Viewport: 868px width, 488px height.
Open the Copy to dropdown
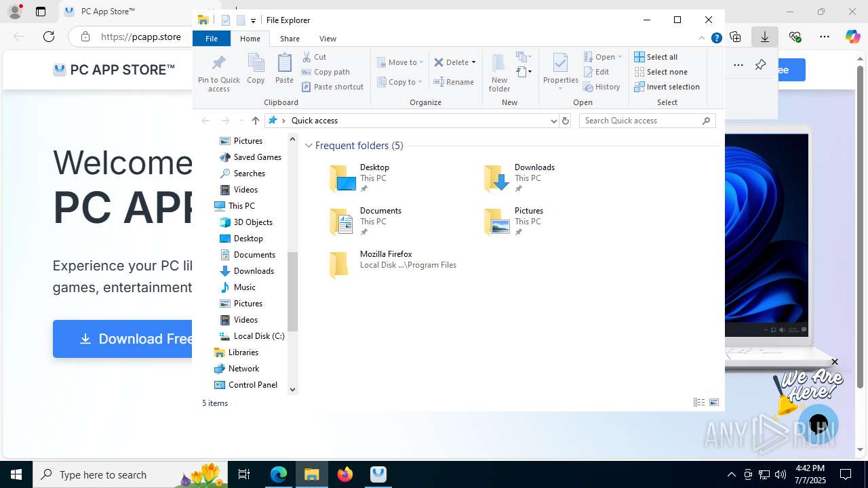(399, 82)
